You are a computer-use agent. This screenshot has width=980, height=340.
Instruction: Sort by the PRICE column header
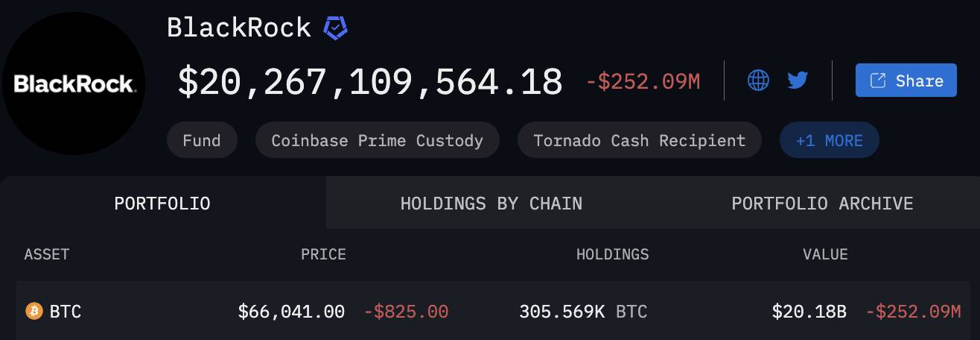pyautogui.click(x=323, y=254)
